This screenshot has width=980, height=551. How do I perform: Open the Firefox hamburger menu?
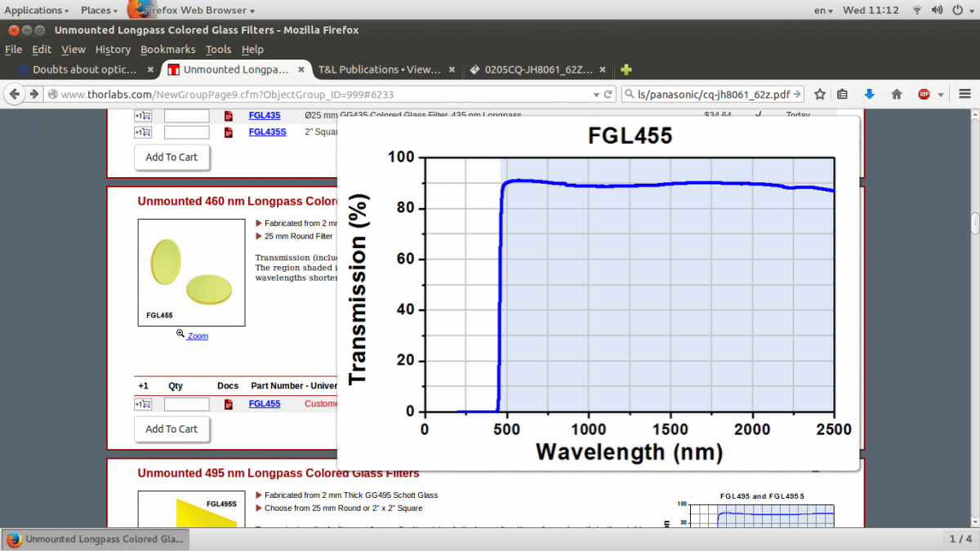pyautogui.click(x=964, y=94)
